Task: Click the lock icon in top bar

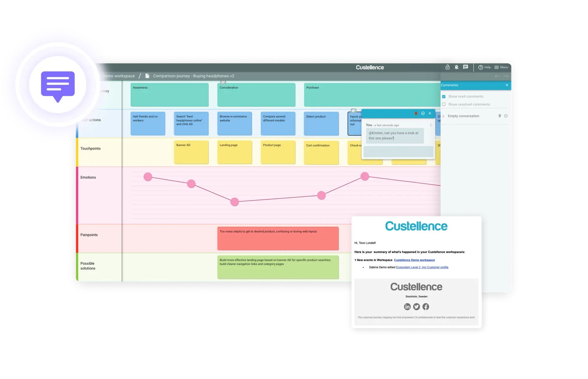Action: [x=447, y=67]
